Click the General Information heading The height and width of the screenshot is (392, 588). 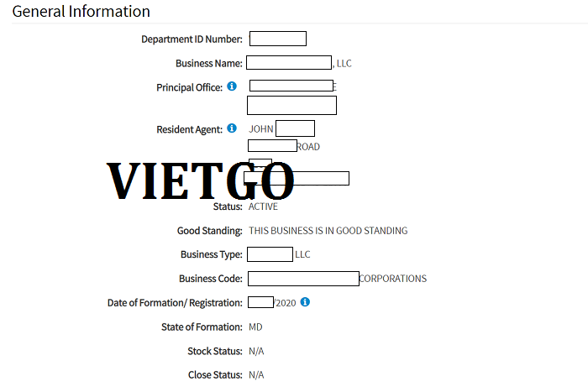[81, 11]
